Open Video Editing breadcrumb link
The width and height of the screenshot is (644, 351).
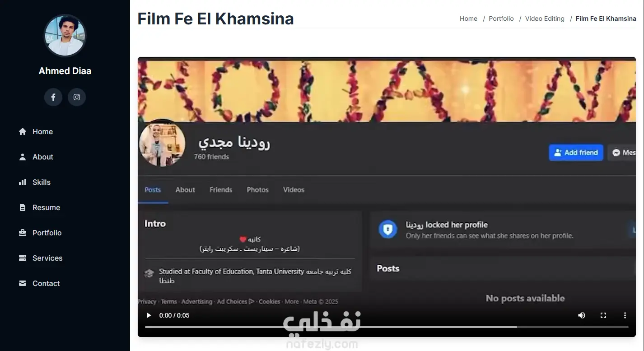(x=545, y=19)
